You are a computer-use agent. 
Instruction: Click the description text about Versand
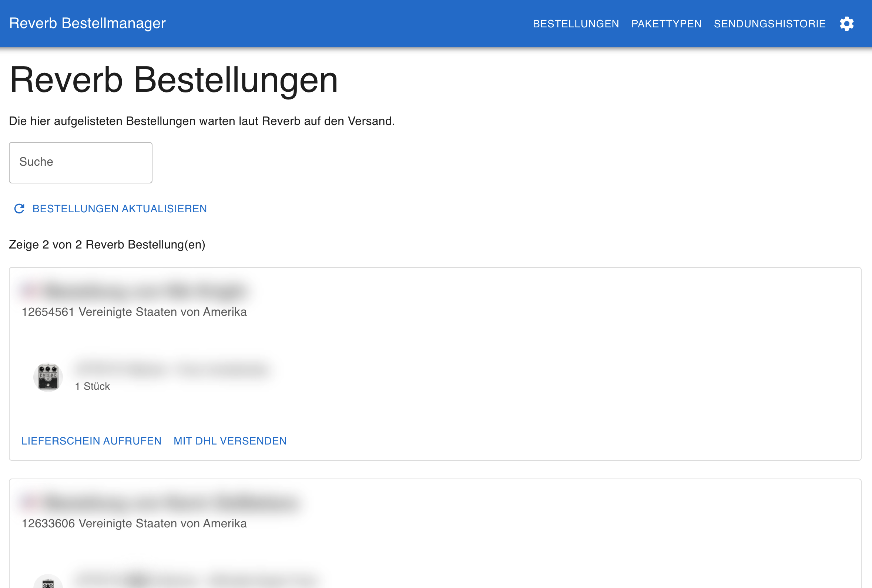point(202,121)
